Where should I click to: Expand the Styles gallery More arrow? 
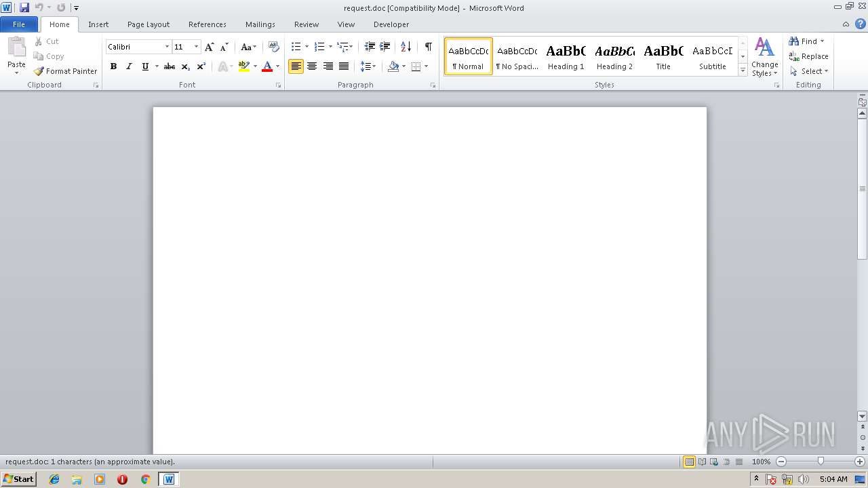coord(743,70)
